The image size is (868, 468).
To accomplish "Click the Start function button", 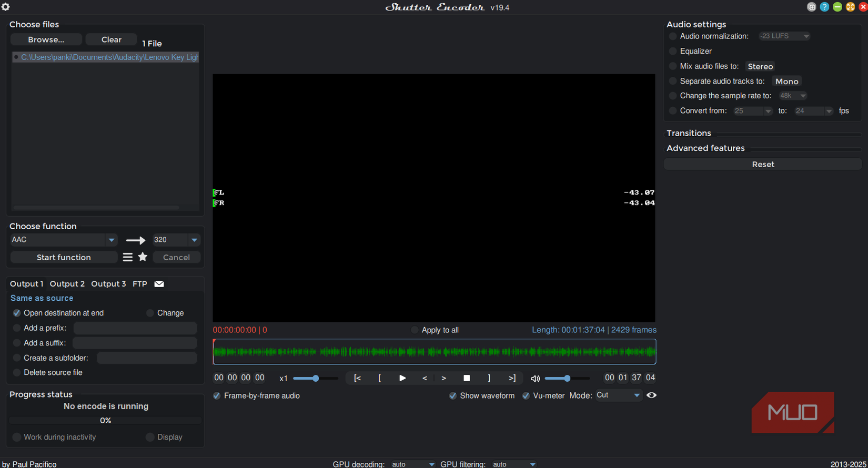I will (64, 257).
